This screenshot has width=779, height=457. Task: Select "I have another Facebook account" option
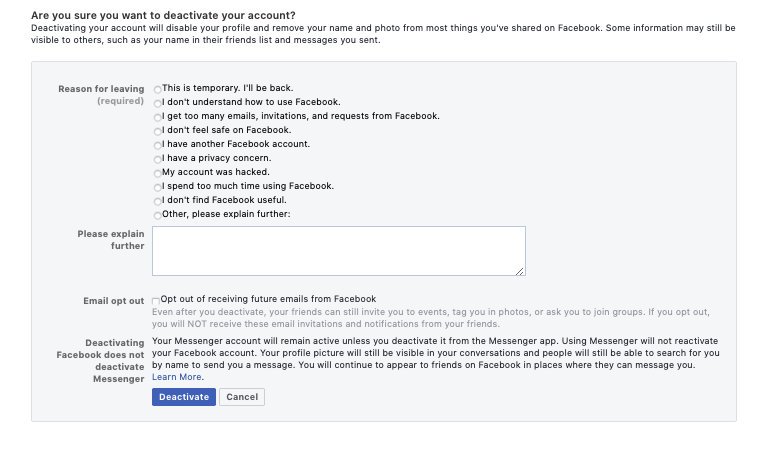tap(157, 146)
